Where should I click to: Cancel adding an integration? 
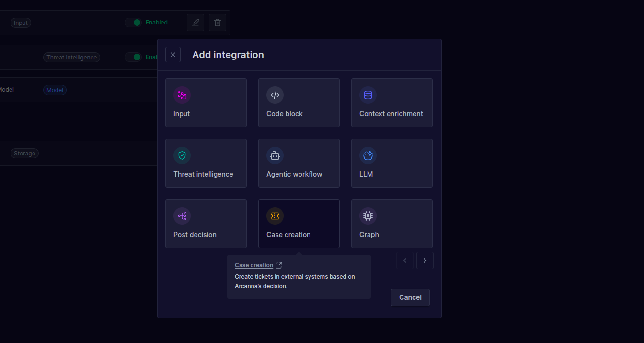410,297
